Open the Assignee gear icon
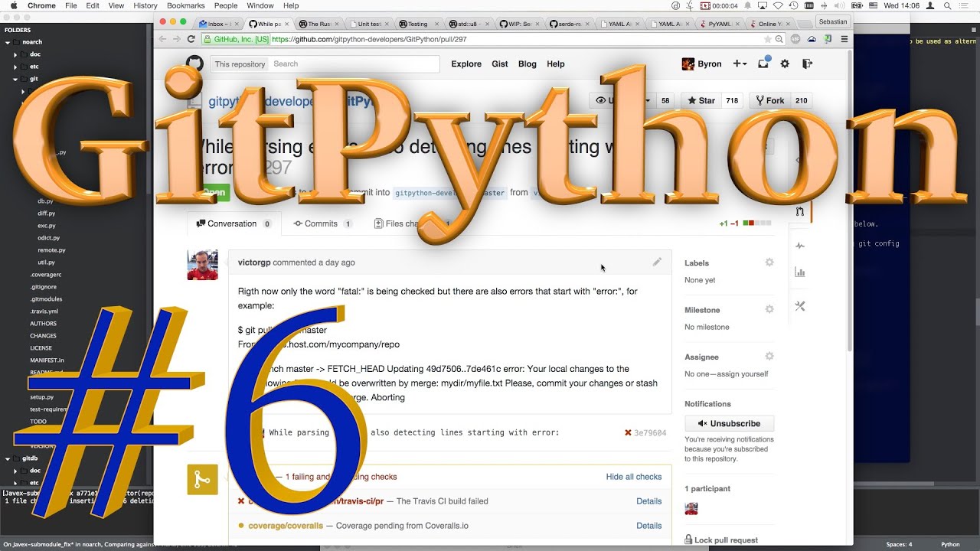The image size is (980, 551). pos(769,356)
